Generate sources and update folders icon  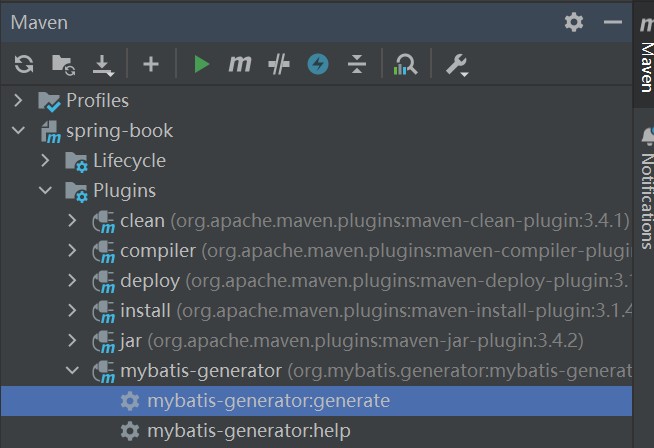coord(63,65)
